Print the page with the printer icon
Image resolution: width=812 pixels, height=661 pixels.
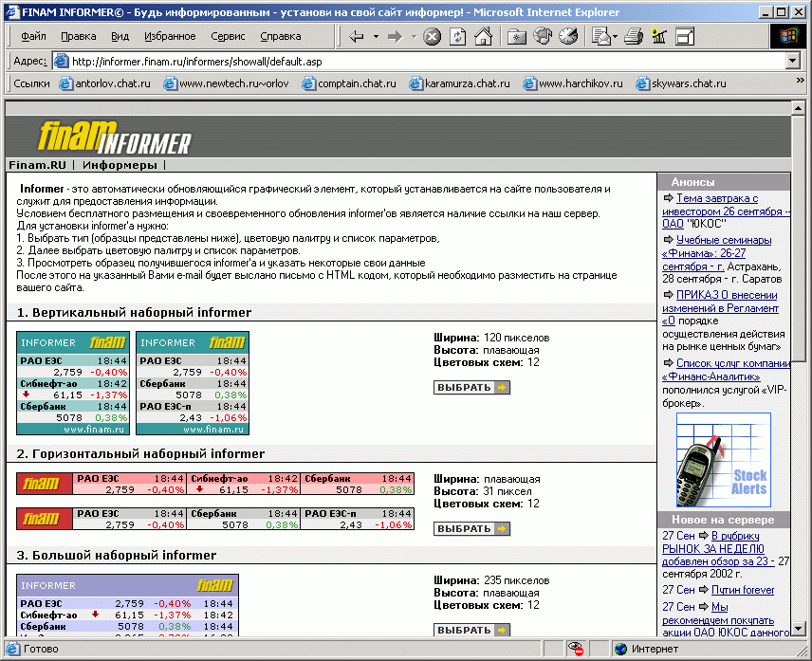coord(634,37)
